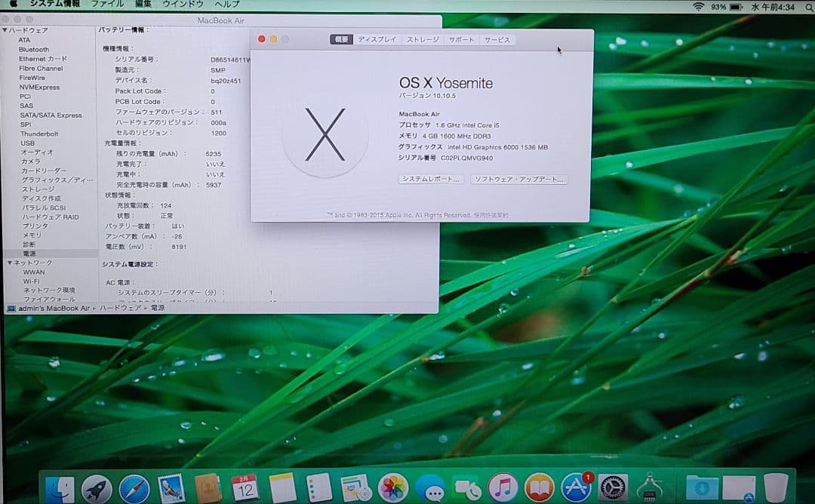Image resolution: width=815 pixels, height=504 pixels.
Task: Open the ウインドウ menu
Action: click(x=183, y=5)
